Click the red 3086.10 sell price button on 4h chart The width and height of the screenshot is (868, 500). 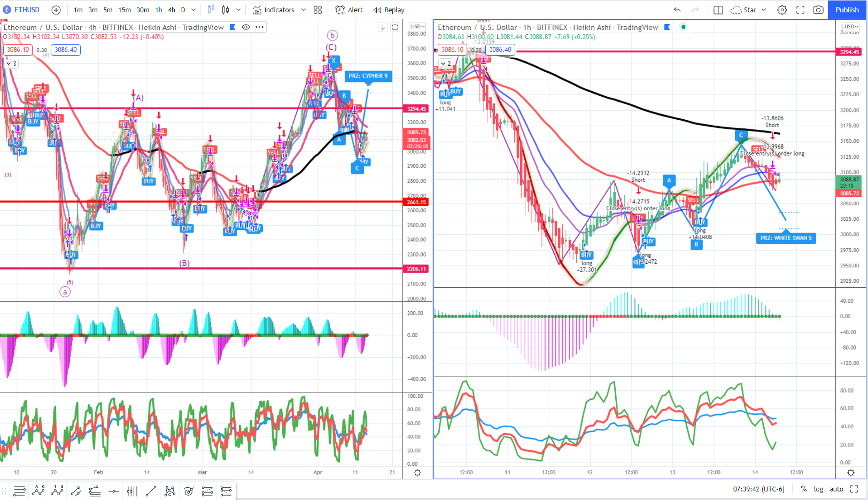(x=18, y=50)
